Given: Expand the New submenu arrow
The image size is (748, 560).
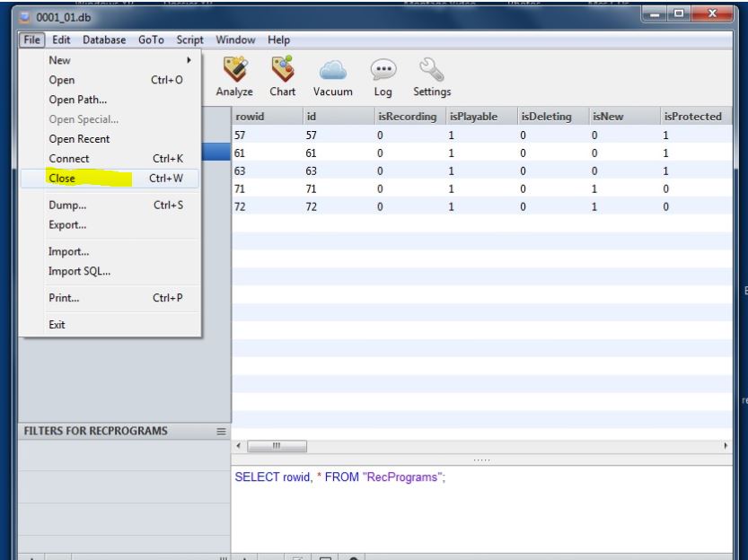Looking at the screenshot, I should [x=187, y=62].
